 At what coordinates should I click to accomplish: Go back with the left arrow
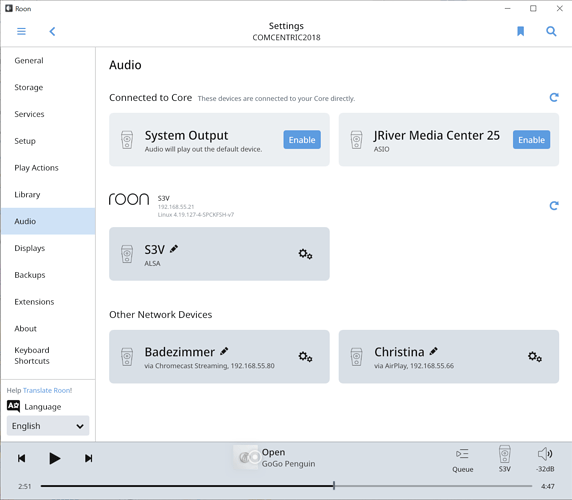tap(53, 31)
